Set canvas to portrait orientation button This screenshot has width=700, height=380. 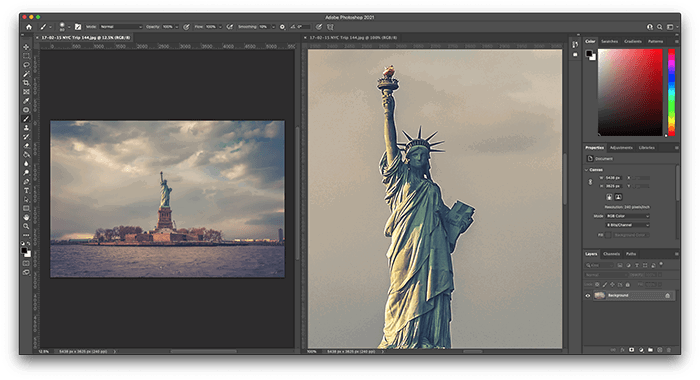[x=609, y=197]
